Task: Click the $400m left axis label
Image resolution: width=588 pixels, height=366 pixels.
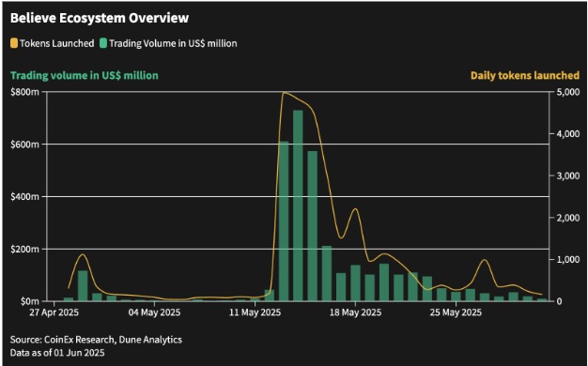Action: (x=24, y=197)
